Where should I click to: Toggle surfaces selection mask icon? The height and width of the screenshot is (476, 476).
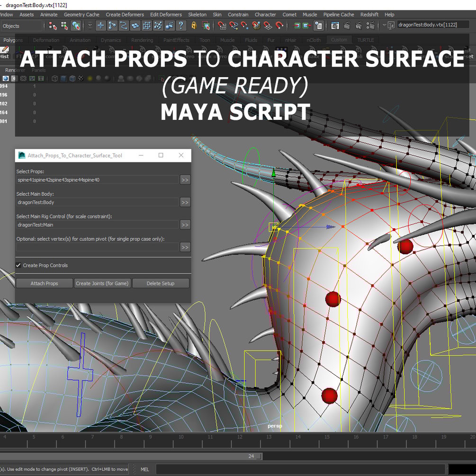pyautogui.click(x=135, y=26)
